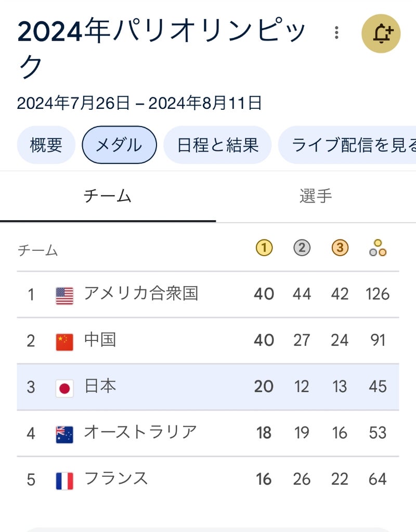Switch to the チーム tab
The width and height of the screenshot is (416, 532).
pyautogui.click(x=108, y=196)
